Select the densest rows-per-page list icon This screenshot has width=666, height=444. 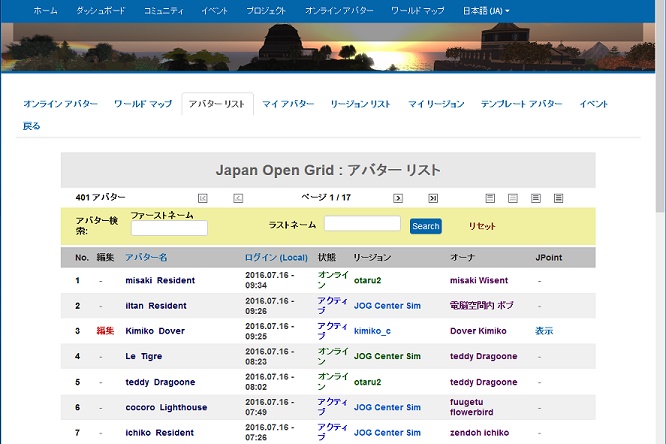(559, 198)
